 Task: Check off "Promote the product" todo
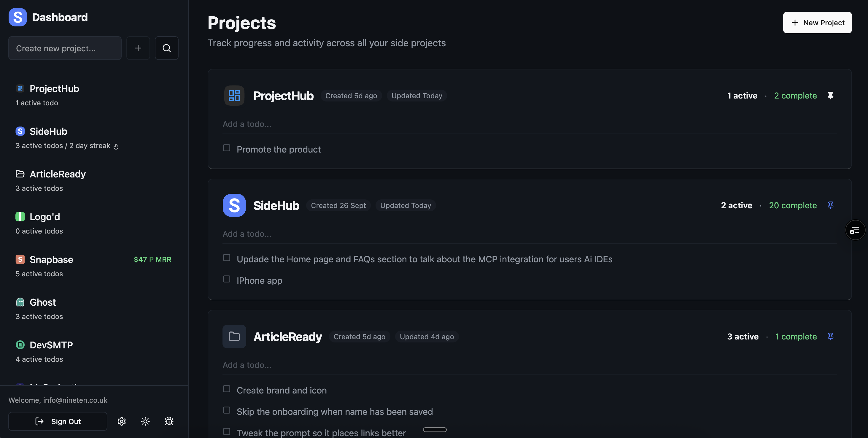226,148
